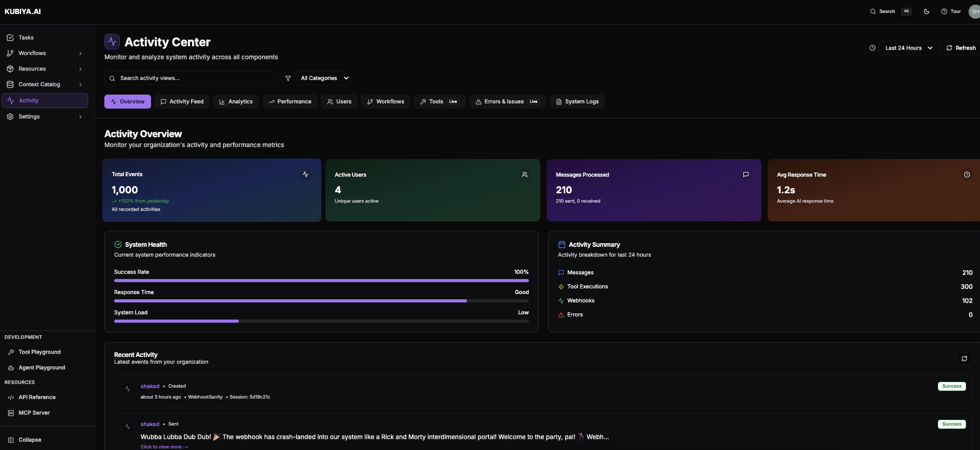Click the Refresh button
The height and width of the screenshot is (450, 980).
(x=960, y=48)
